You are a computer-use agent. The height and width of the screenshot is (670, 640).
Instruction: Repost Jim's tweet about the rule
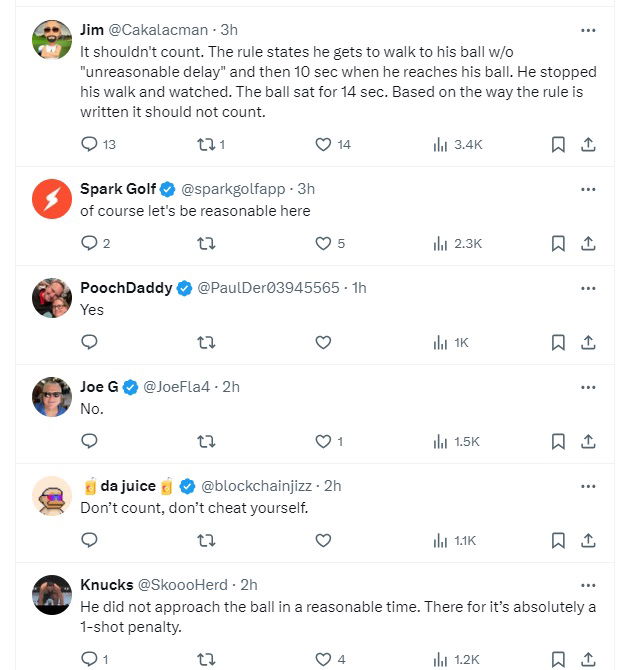[x=206, y=144]
